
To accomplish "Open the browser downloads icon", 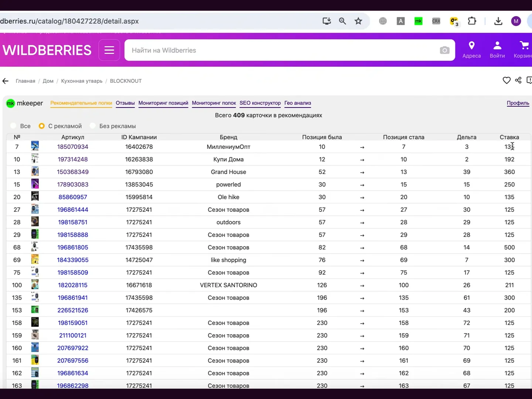I will pyautogui.click(x=498, y=21).
